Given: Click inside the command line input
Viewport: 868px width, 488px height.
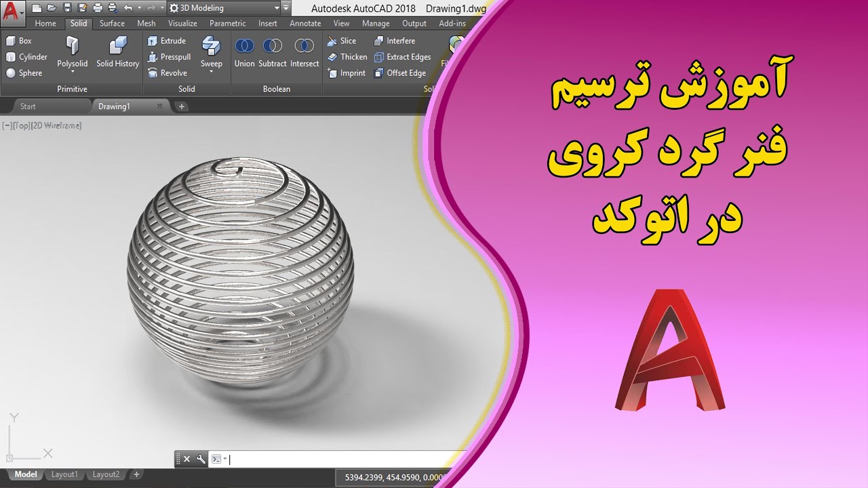Looking at the screenshot, I should (339, 459).
